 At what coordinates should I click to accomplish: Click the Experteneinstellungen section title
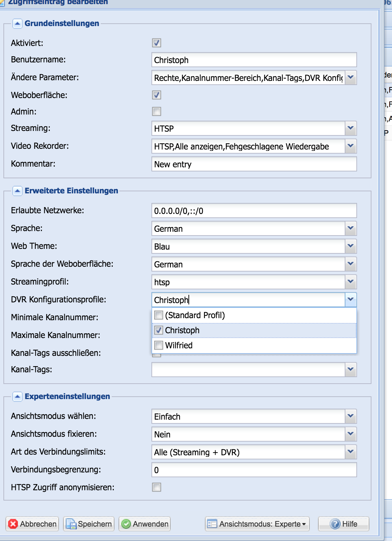[x=68, y=396]
